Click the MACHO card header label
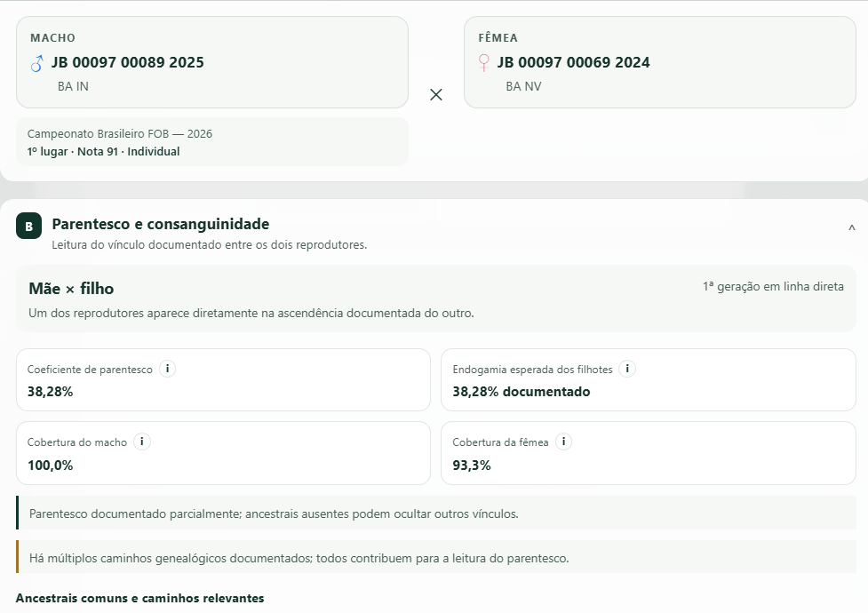The image size is (868, 613). tap(53, 38)
